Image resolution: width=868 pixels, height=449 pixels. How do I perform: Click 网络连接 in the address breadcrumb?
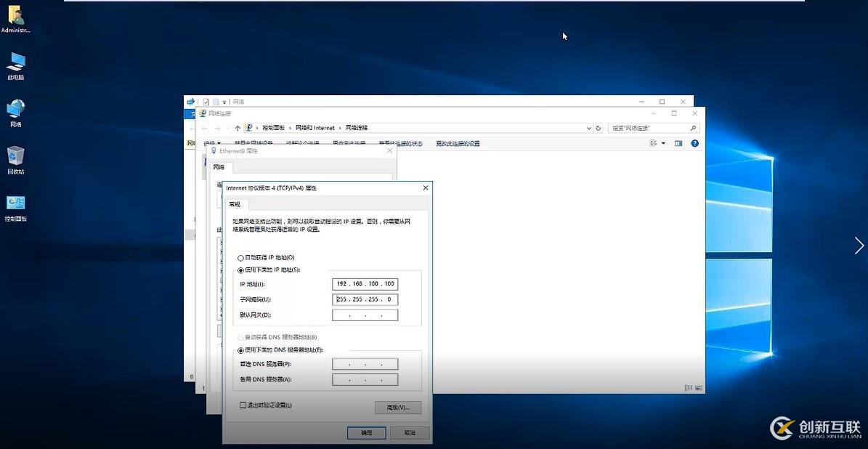tap(357, 128)
